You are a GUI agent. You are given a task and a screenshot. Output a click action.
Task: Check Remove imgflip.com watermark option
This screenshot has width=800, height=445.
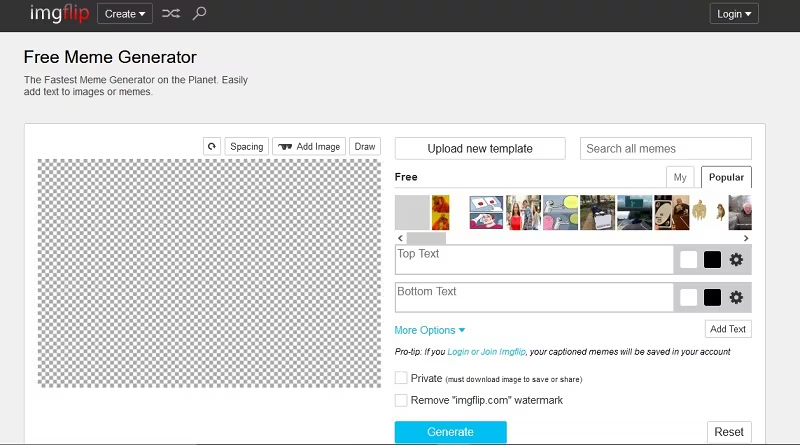tap(401, 400)
